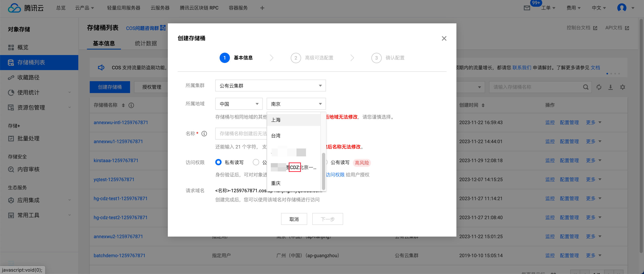
Task: Click the refresh icon beside search box
Action: tap(599, 87)
